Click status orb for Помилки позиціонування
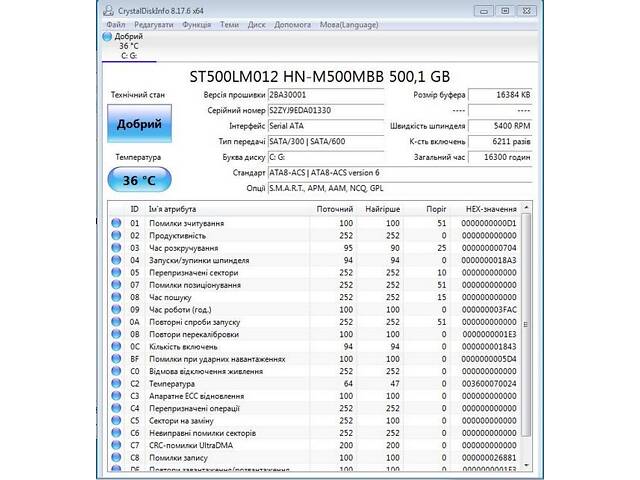The width and height of the screenshot is (640, 480). (x=116, y=284)
